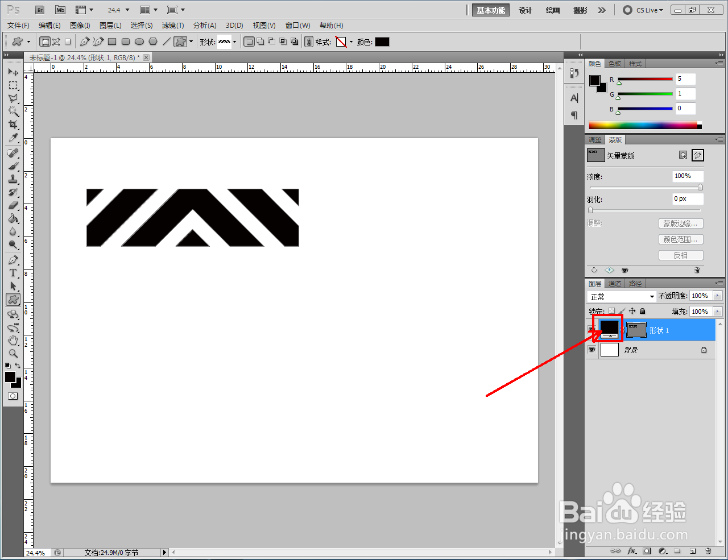Image resolution: width=728 pixels, height=560 pixels.
Task: Click 颜色范围... button
Action: [681, 239]
